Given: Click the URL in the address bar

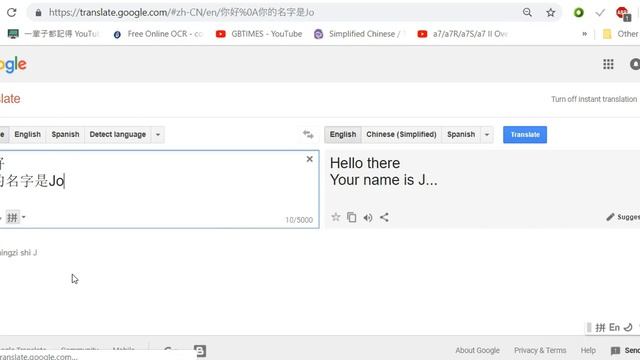Looking at the screenshot, I should 182,13.
